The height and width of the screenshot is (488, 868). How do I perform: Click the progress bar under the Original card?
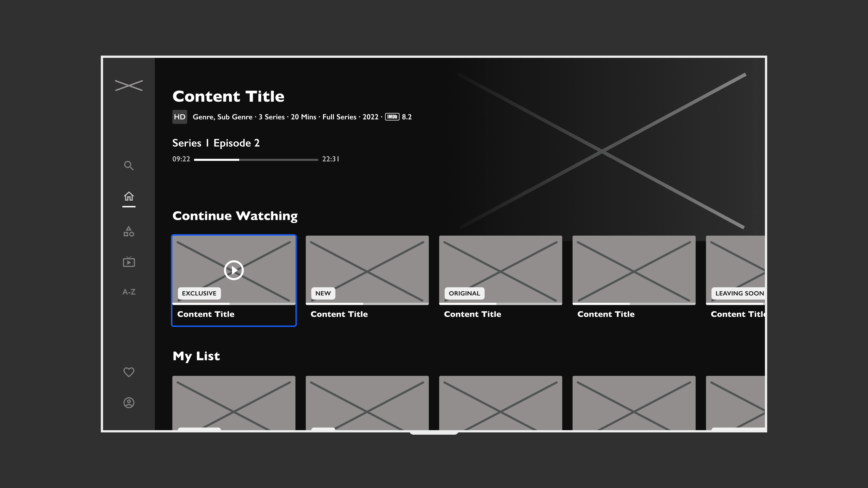tap(501, 304)
